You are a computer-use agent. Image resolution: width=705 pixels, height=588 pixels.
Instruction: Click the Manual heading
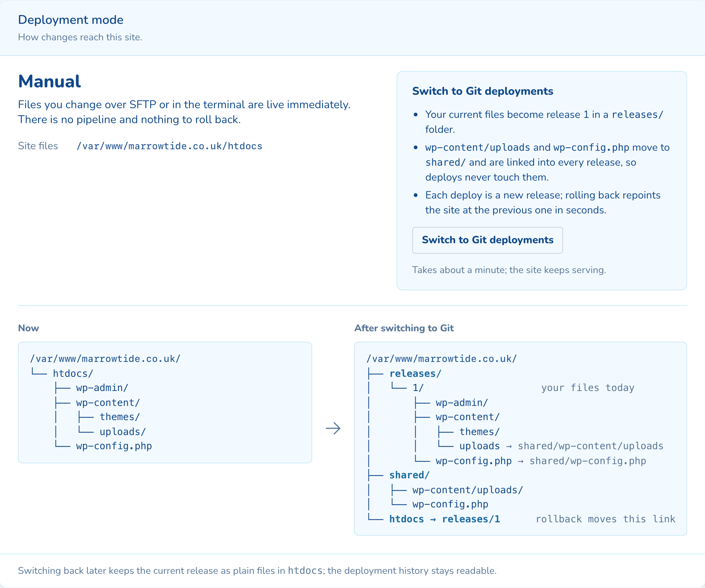click(x=49, y=81)
